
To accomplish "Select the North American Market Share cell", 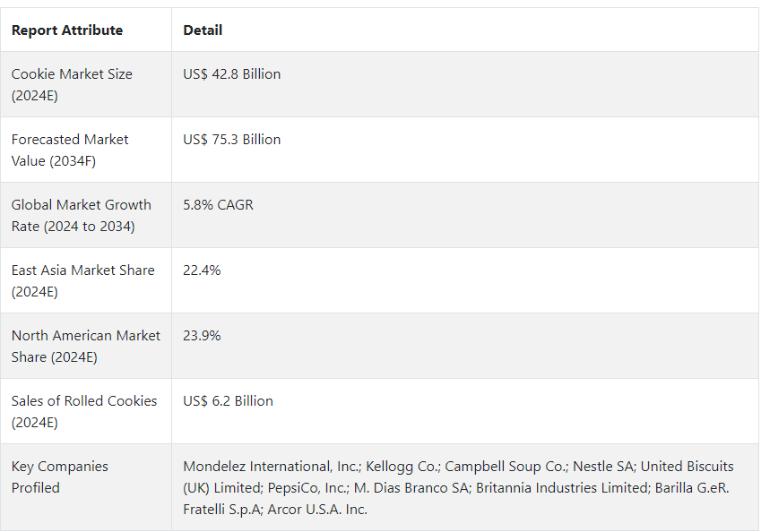I will tap(86, 347).
